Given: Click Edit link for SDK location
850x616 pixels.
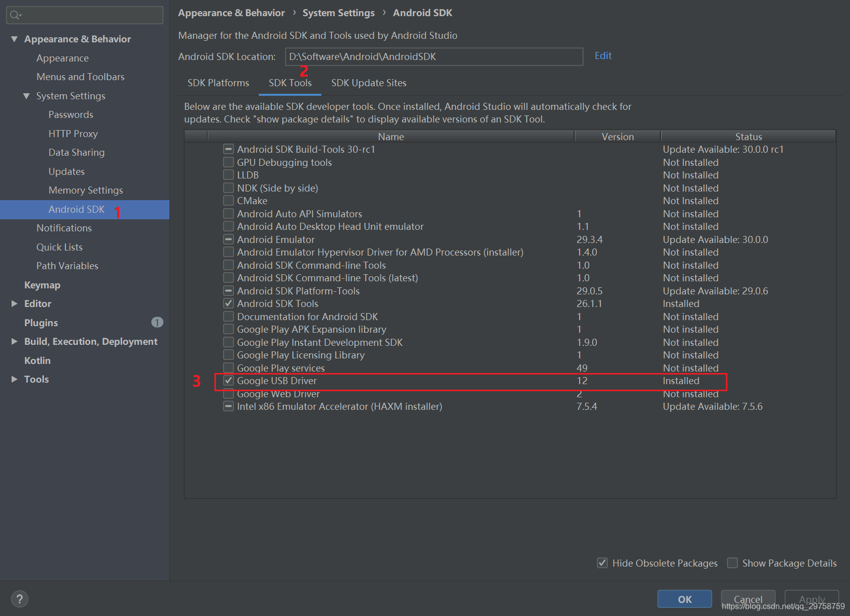Looking at the screenshot, I should click(x=603, y=56).
